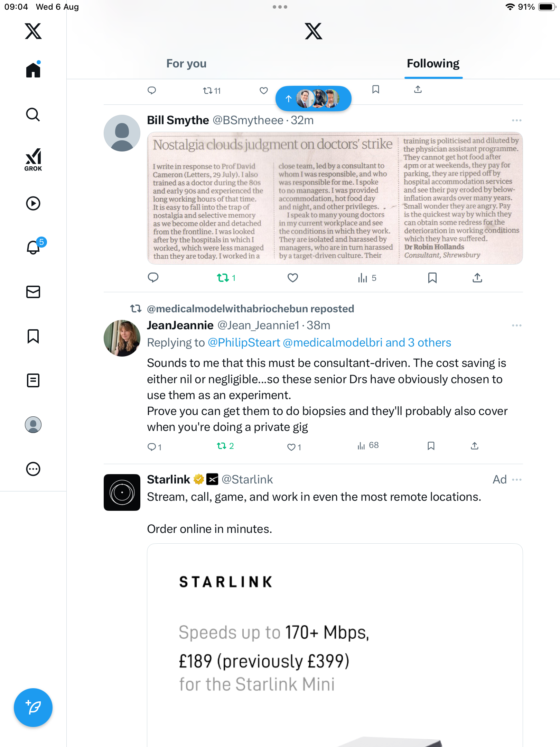Open the search magnifier in sidebar
This screenshot has height=747, width=560.
[x=33, y=114]
